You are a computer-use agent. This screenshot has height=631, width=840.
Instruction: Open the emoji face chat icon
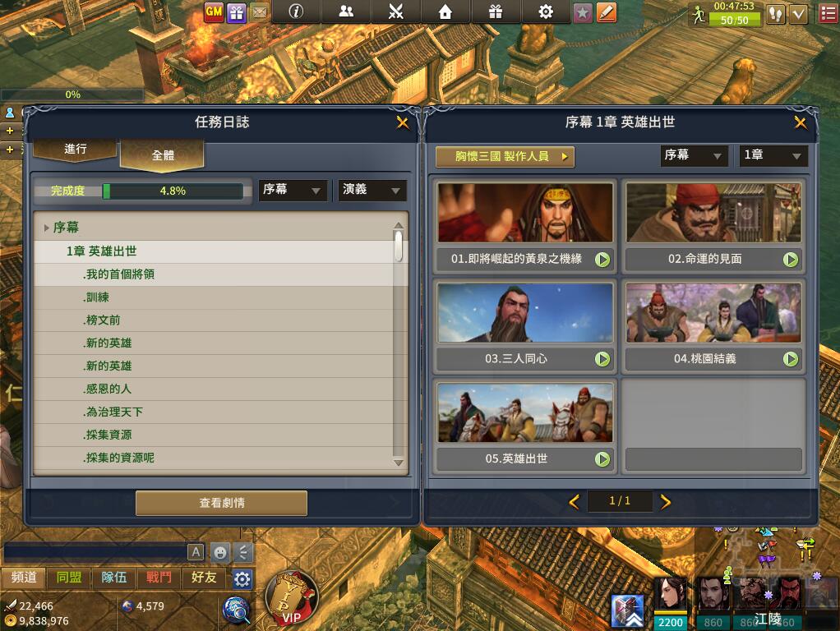point(219,552)
